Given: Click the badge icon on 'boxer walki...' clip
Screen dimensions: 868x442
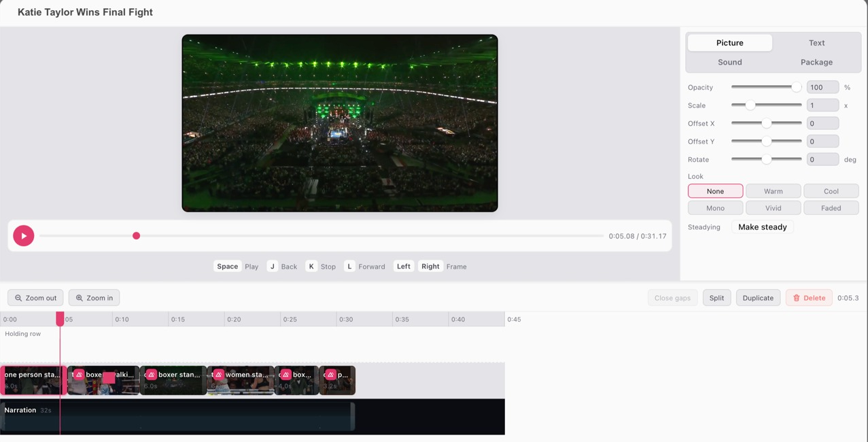Looking at the screenshot, I should pos(80,375).
